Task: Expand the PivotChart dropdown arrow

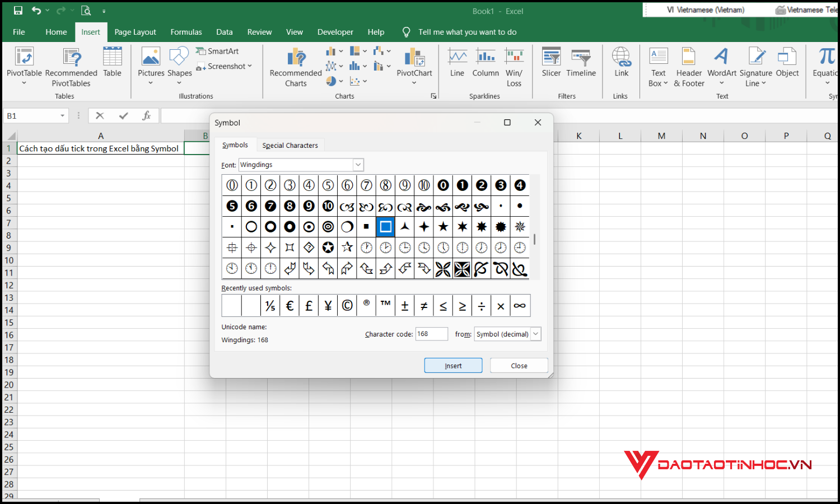Action: pos(414,83)
